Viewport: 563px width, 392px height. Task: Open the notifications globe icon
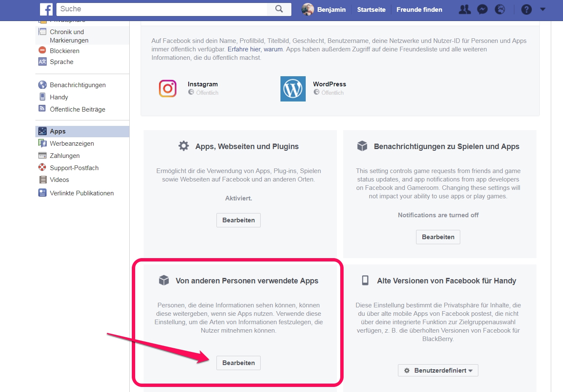(x=500, y=9)
